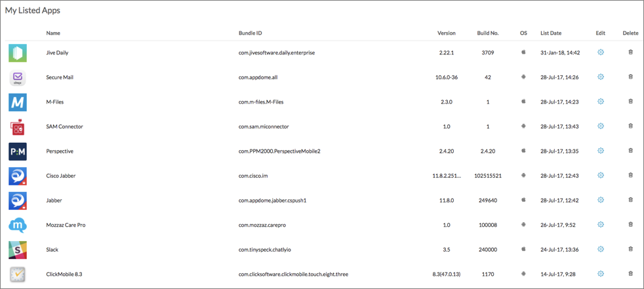
Task: Click the SAM Connector name text
Action: [64, 126]
